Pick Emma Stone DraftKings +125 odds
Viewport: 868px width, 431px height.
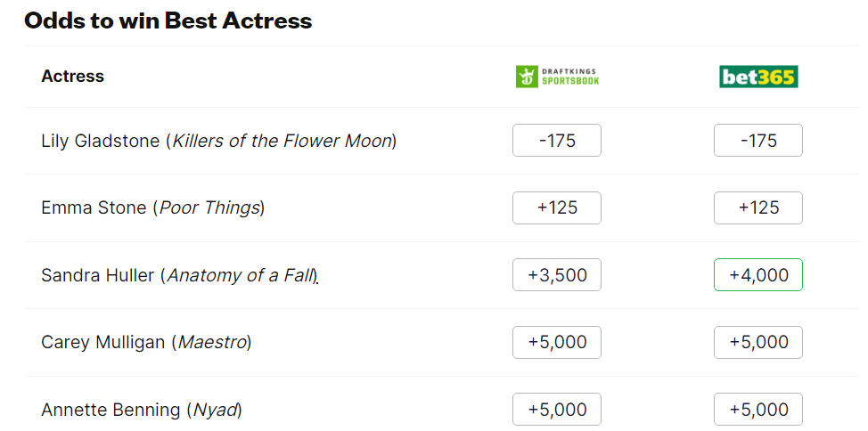point(557,207)
